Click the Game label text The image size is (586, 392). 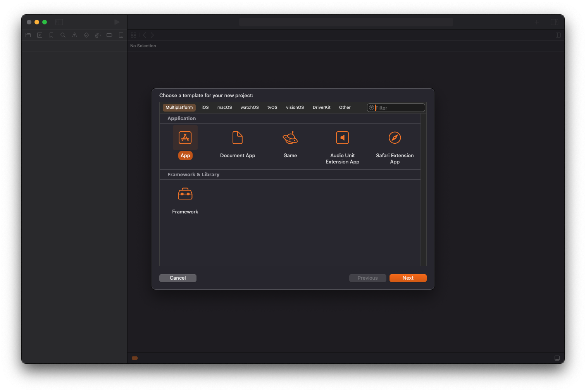(x=290, y=156)
